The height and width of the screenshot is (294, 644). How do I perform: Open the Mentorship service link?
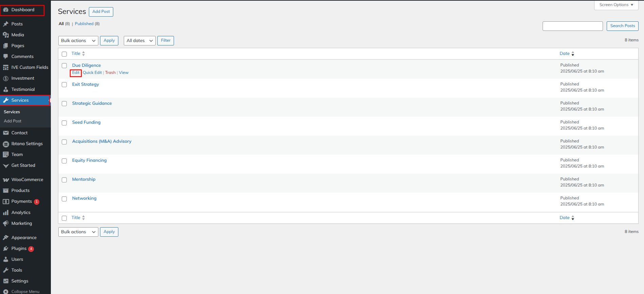pos(84,179)
